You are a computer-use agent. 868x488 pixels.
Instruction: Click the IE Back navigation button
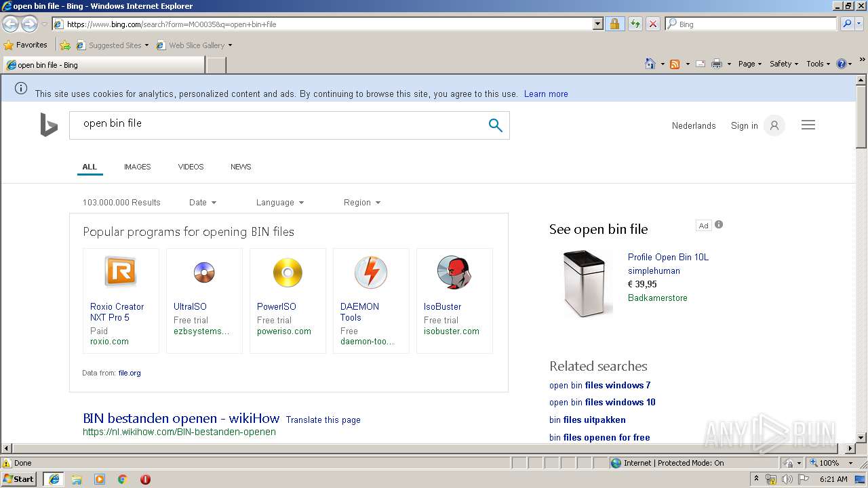[10, 24]
